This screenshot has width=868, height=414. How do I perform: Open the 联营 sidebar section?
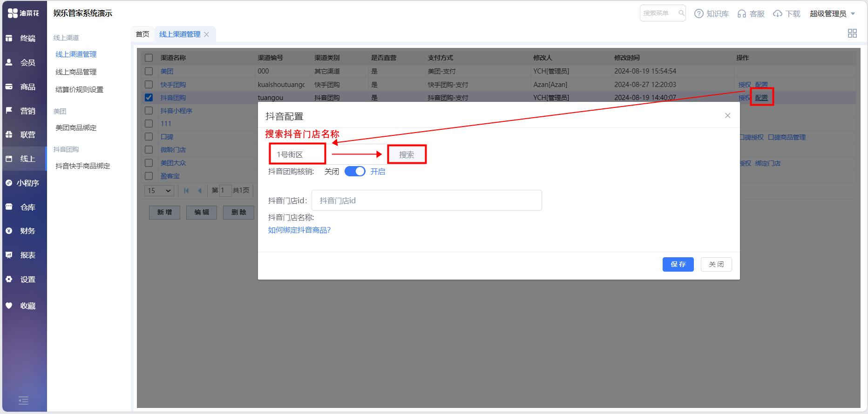pyautogui.click(x=23, y=134)
